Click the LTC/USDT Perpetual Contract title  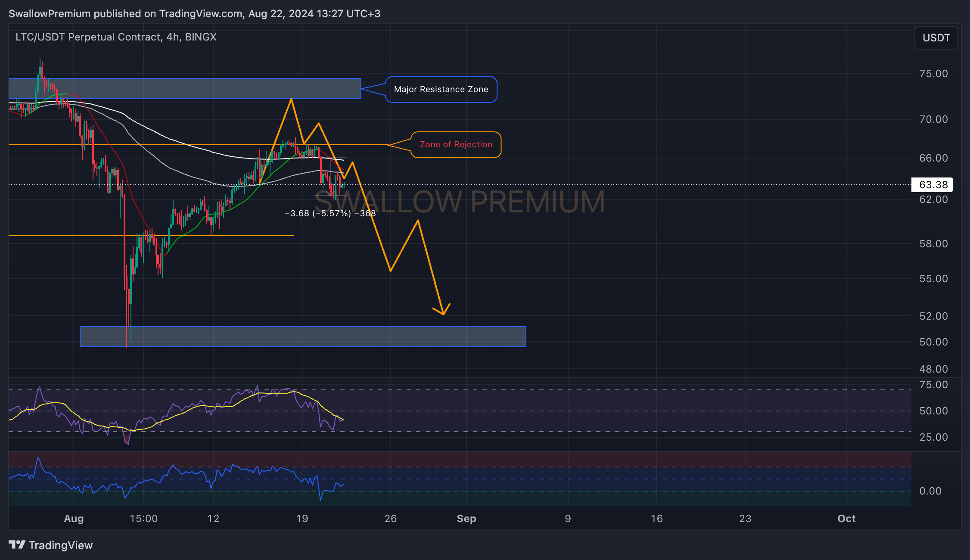coord(116,37)
